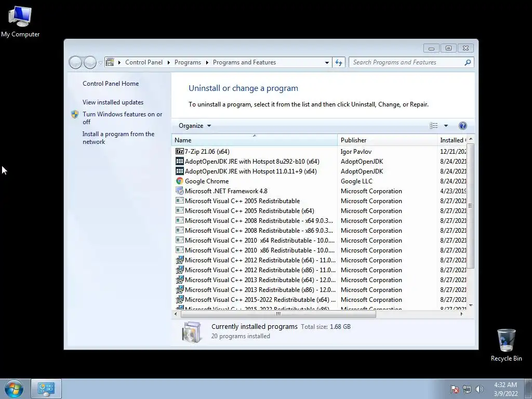Viewport: 532px width, 399px height.
Task: Click publisher Google LLC cell
Action: (356, 181)
